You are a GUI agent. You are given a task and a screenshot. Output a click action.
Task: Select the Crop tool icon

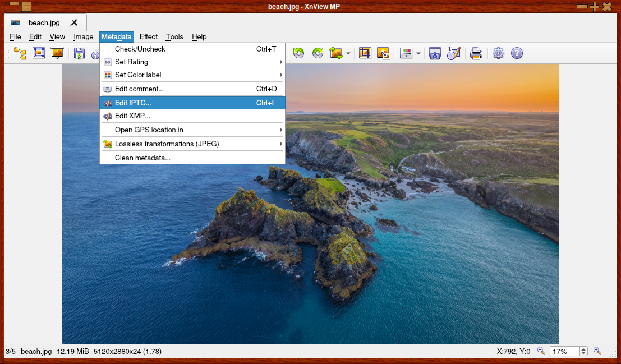[365, 53]
